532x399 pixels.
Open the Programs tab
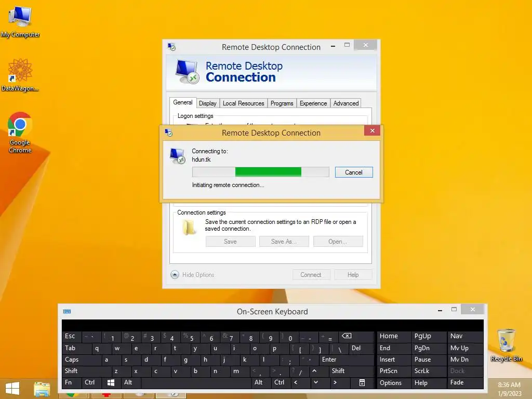click(x=282, y=103)
